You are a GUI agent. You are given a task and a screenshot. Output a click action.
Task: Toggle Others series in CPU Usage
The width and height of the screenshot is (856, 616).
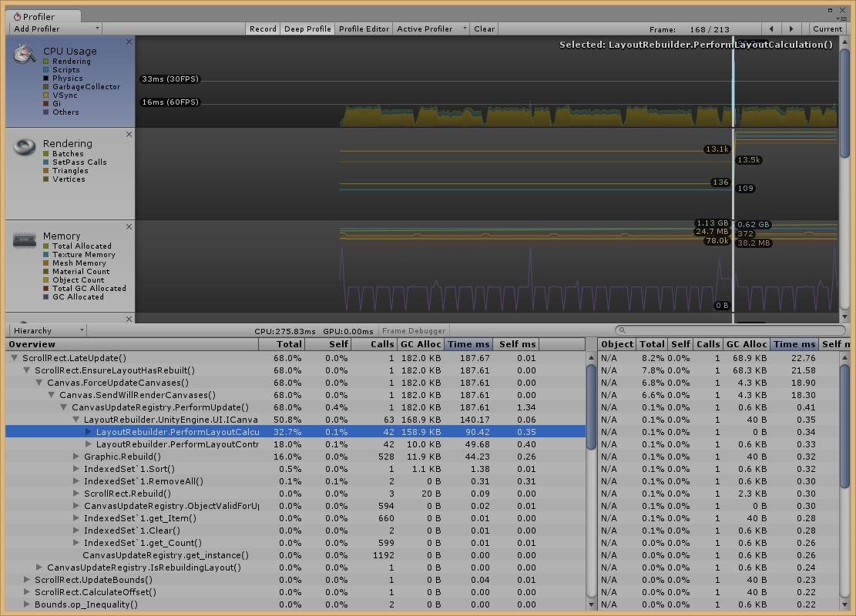point(46,112)
